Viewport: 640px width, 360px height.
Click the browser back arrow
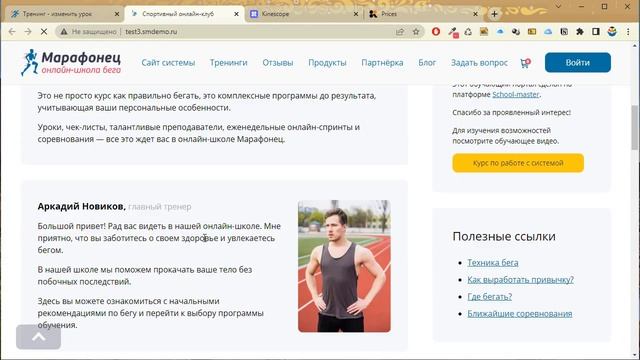(x=12, y=31)
